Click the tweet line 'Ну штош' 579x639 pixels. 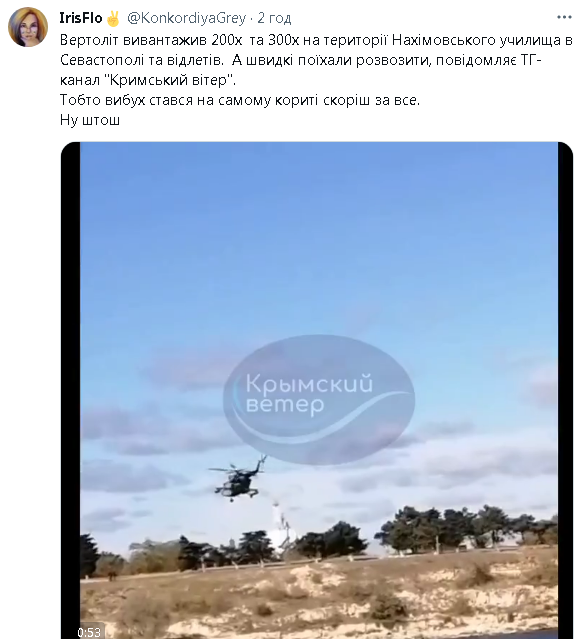(90, 120)
